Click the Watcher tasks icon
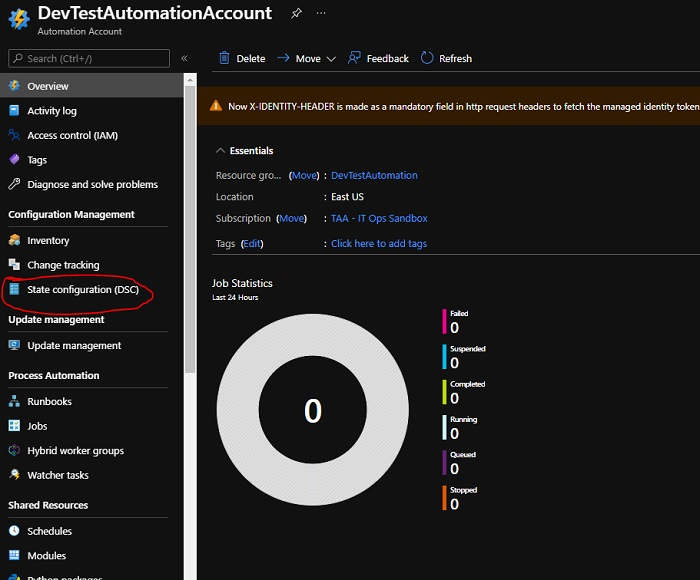 click(x=15, y=475)
